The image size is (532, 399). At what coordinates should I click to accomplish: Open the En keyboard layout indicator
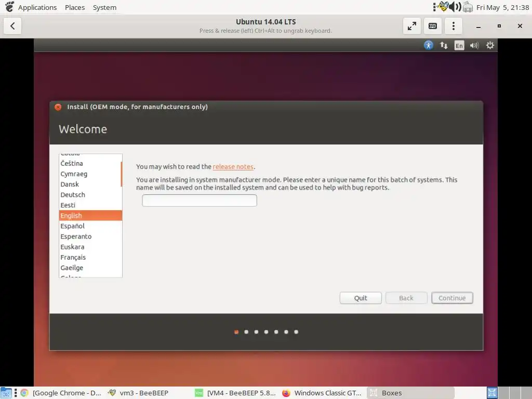(x=459, y=46)
